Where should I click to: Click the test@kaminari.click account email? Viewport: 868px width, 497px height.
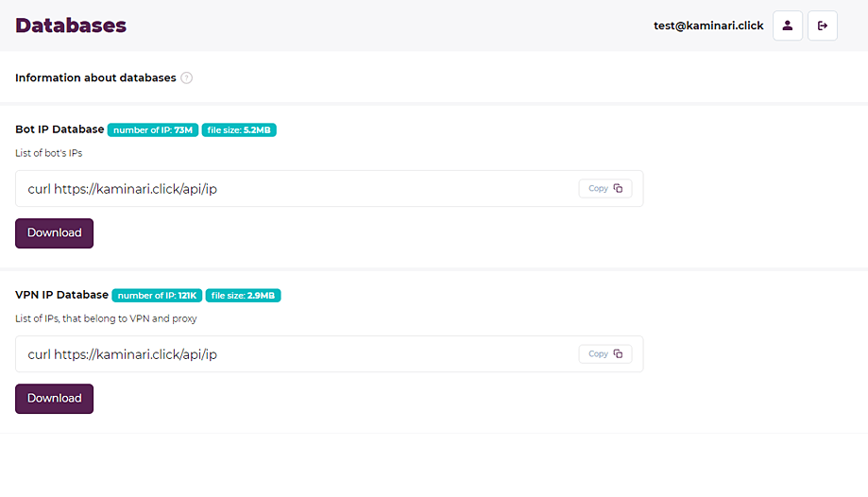pos(708,26)
